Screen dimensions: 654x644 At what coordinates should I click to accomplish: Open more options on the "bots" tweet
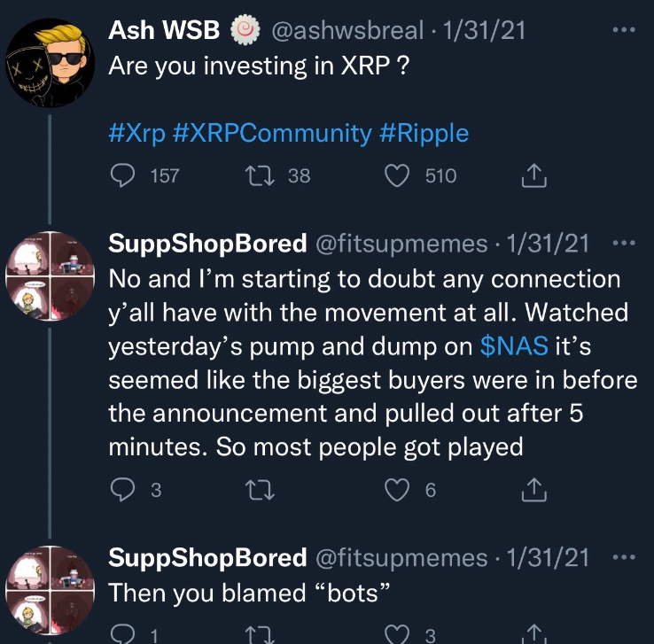pyautogui.click(x=624, y=557)
